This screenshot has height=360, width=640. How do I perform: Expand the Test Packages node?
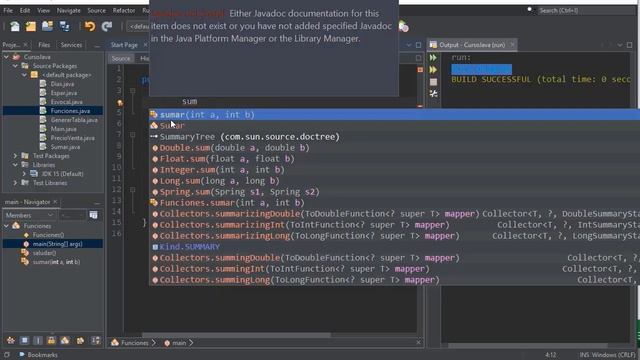[x=15, y=156]
